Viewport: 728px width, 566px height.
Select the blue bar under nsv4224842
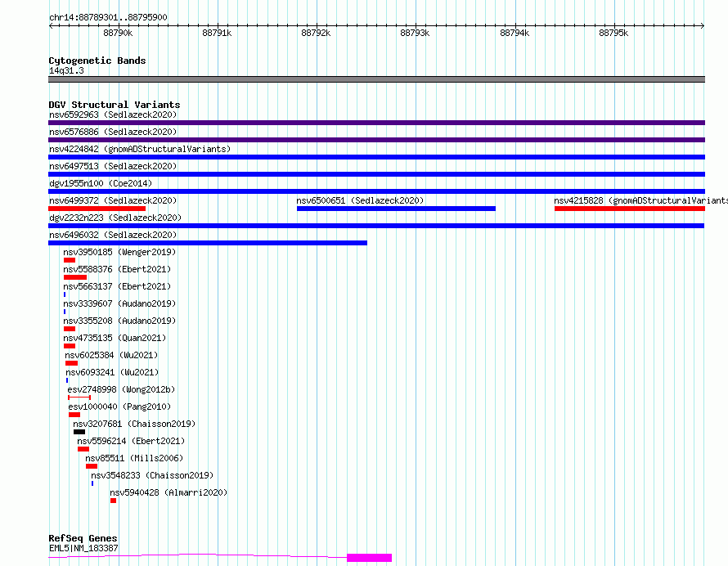376,157
